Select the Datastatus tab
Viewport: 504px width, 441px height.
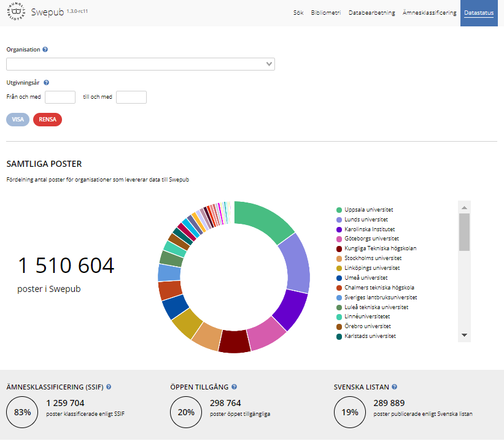479,13
